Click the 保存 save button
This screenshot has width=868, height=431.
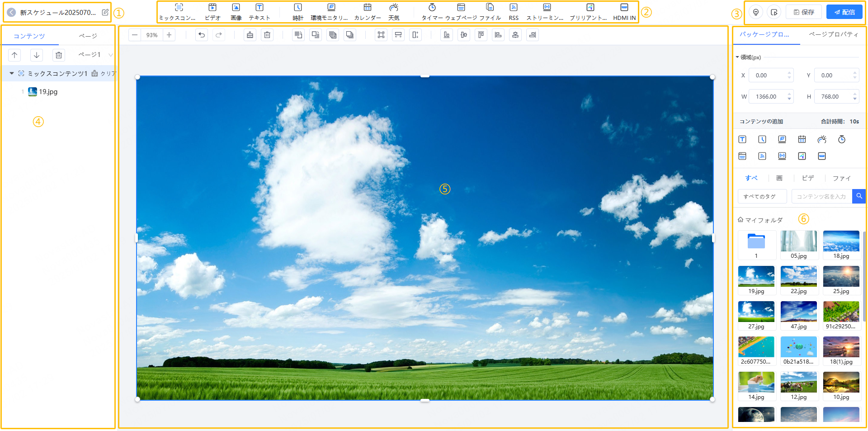point(804,12)
